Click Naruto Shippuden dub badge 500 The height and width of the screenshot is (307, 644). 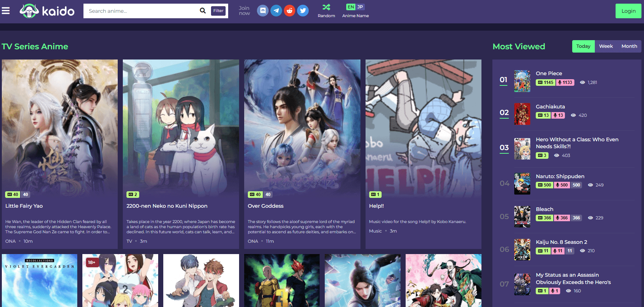coord(562,185)
